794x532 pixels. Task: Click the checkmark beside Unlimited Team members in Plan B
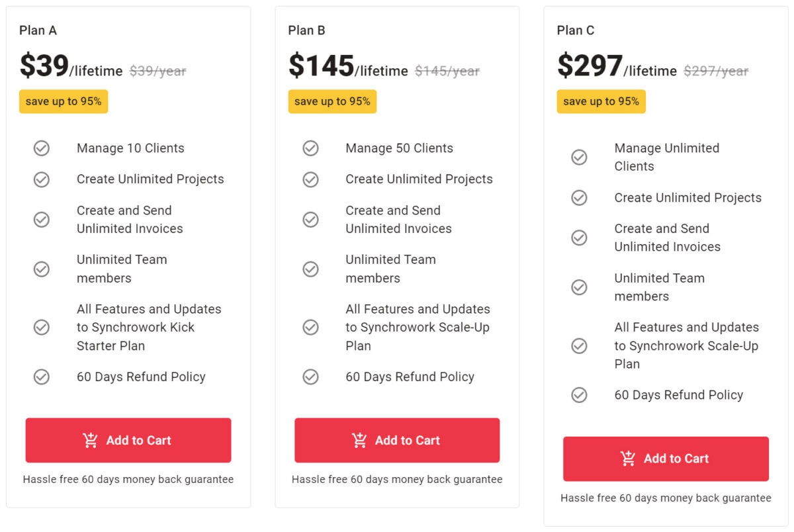(x=310, y=269)
